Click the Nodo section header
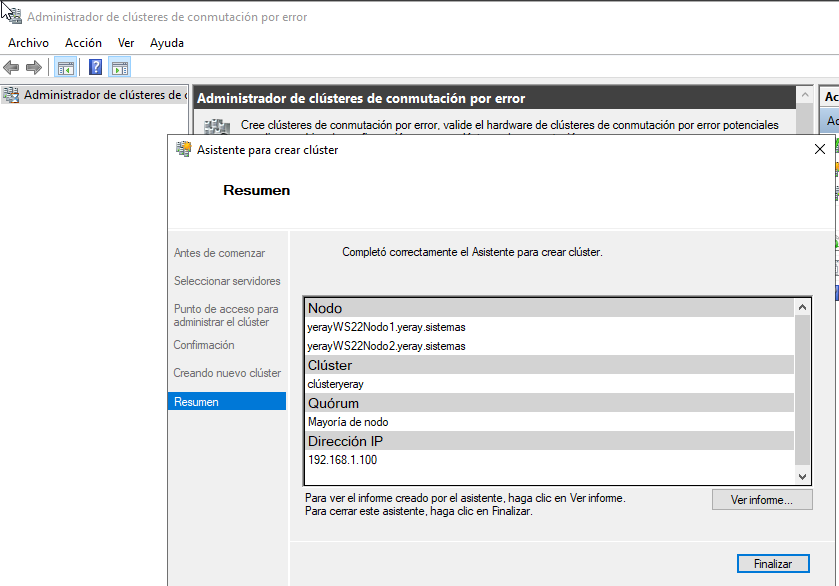839x586 pixels. point(550,308)
